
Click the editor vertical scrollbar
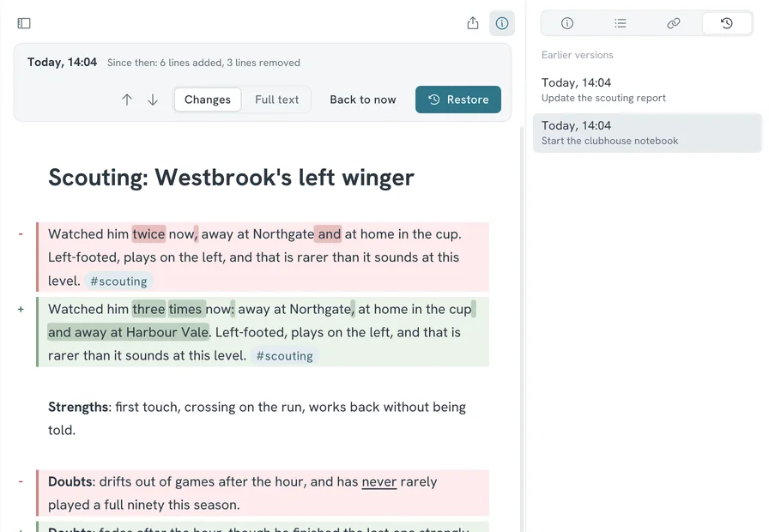522,329
